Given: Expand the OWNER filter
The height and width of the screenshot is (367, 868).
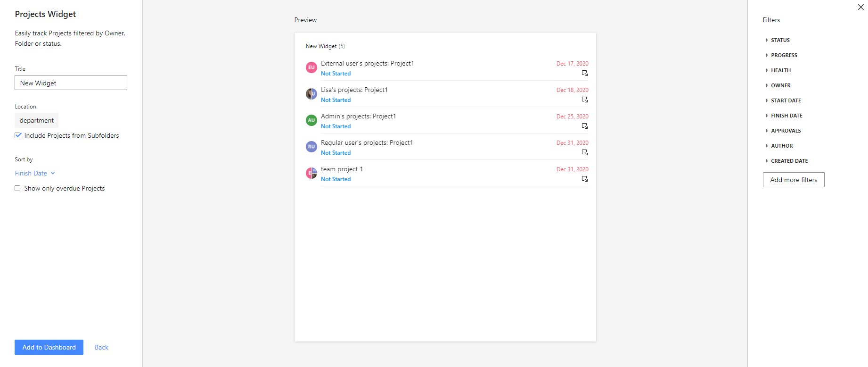Looking at the screenshot, I should coord(780,85).
